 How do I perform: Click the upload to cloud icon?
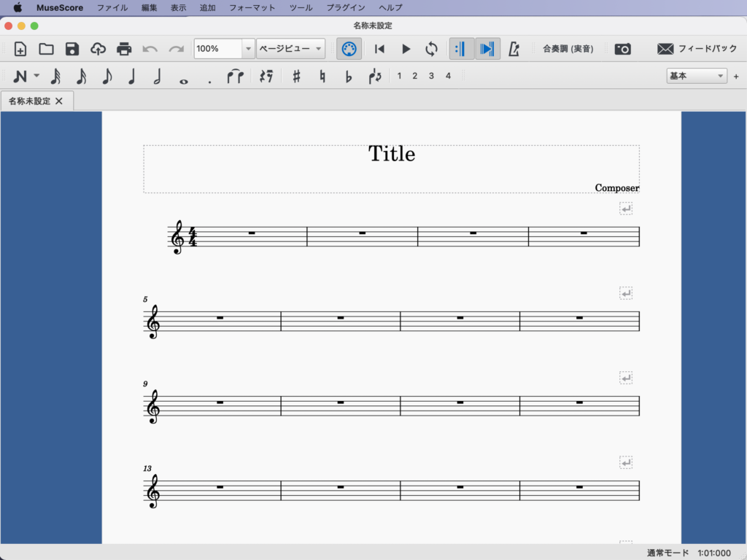point(98,49)
